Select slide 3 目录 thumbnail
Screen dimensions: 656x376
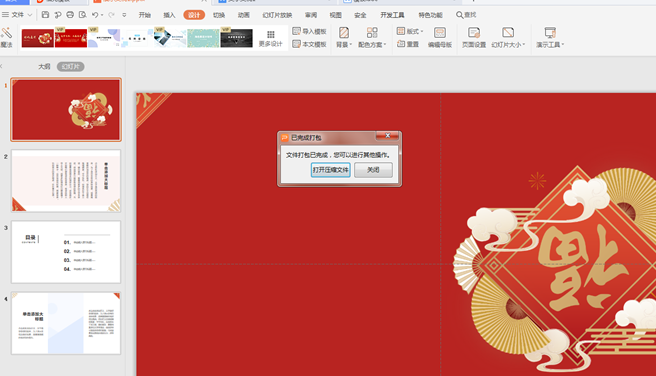(x=66, y=252)
